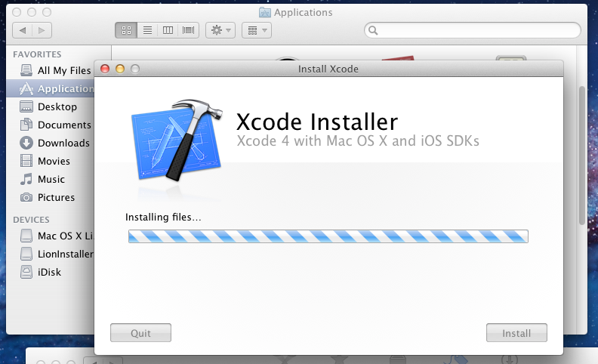Click the "Installing files..." status text
598x364 pixels.
163,217
